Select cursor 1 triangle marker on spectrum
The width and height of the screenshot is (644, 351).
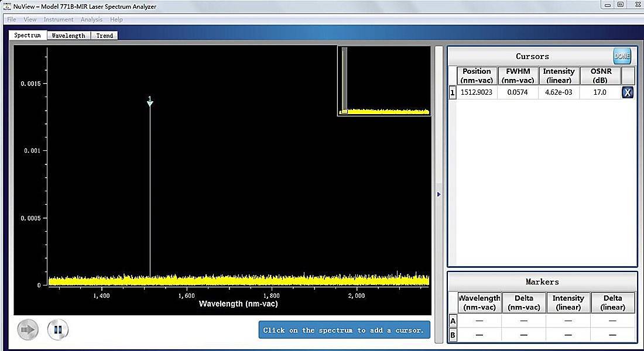[150, 103]
